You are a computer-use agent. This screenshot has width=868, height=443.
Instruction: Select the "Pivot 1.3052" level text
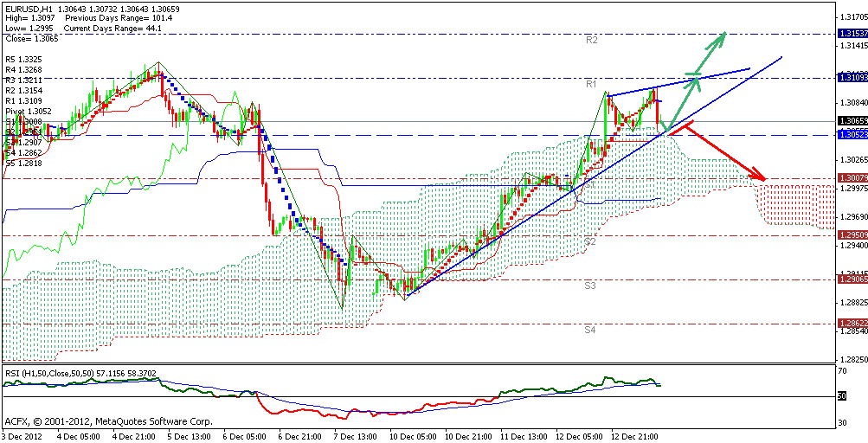point(27,112)
